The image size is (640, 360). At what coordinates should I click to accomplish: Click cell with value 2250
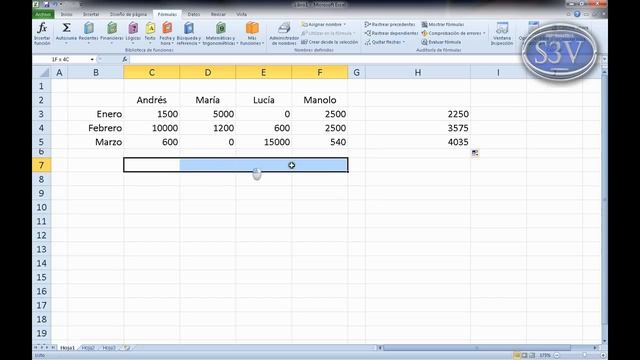(x=418, y=114)
